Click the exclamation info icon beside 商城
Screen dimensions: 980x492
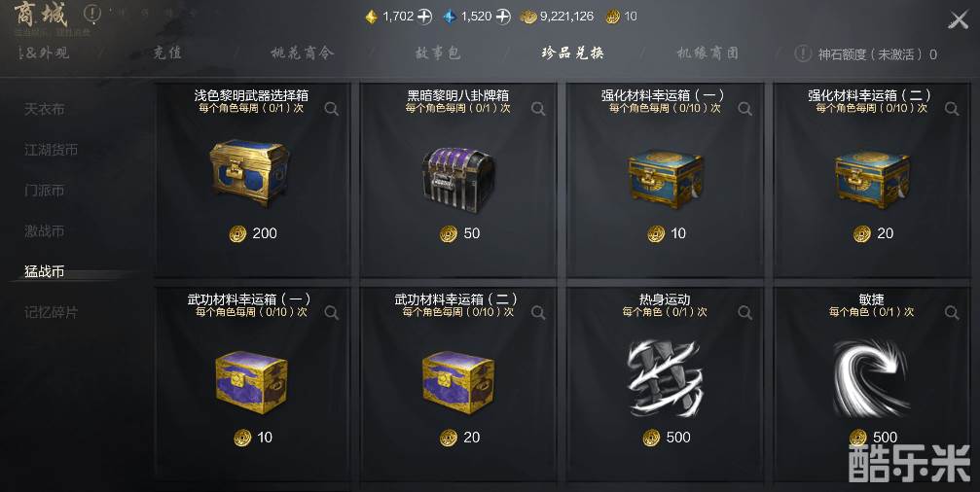91,14
